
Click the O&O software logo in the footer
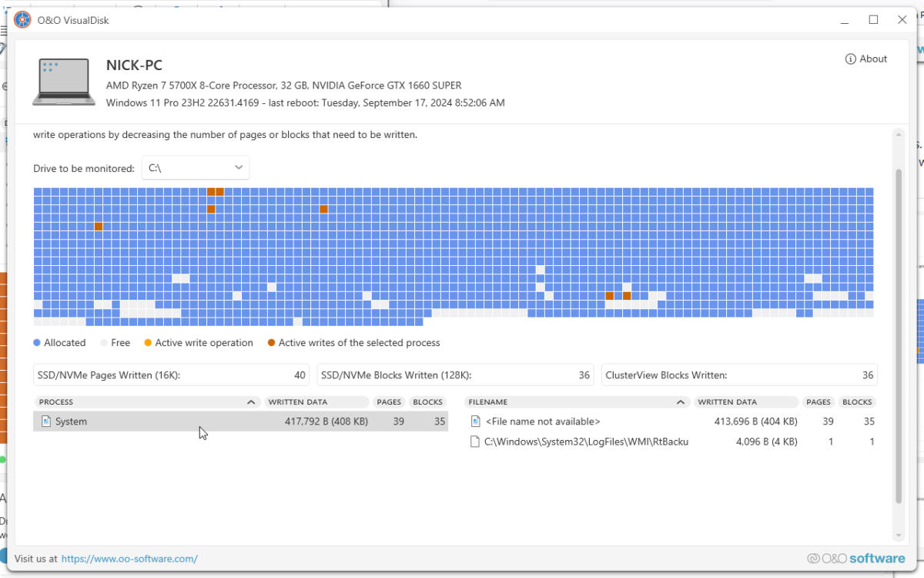[x=857, y=557]
